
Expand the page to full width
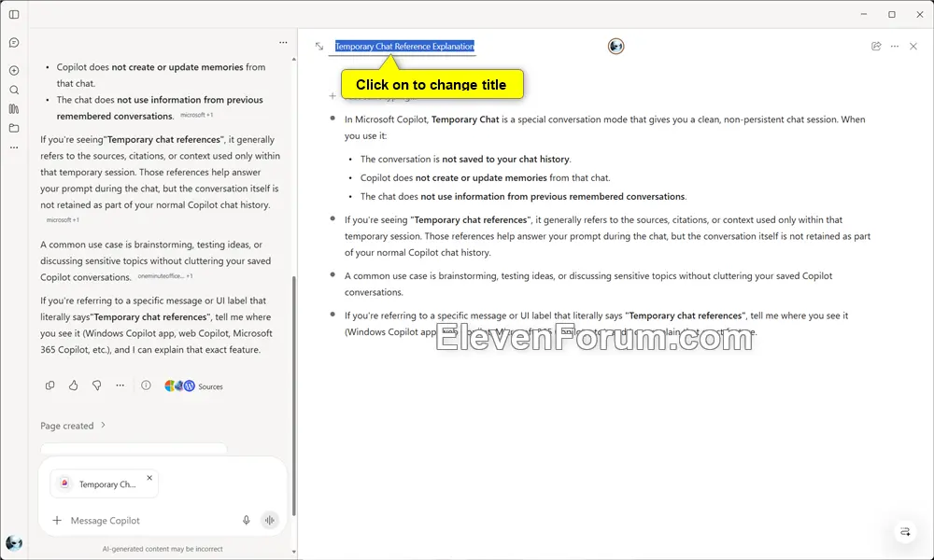[x=319, y=46]
